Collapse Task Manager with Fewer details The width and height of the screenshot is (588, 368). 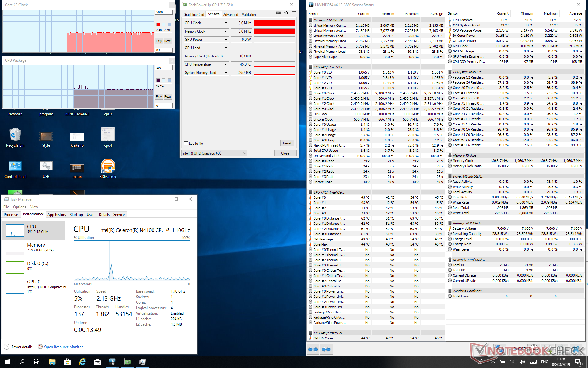(x=18, y=347)
